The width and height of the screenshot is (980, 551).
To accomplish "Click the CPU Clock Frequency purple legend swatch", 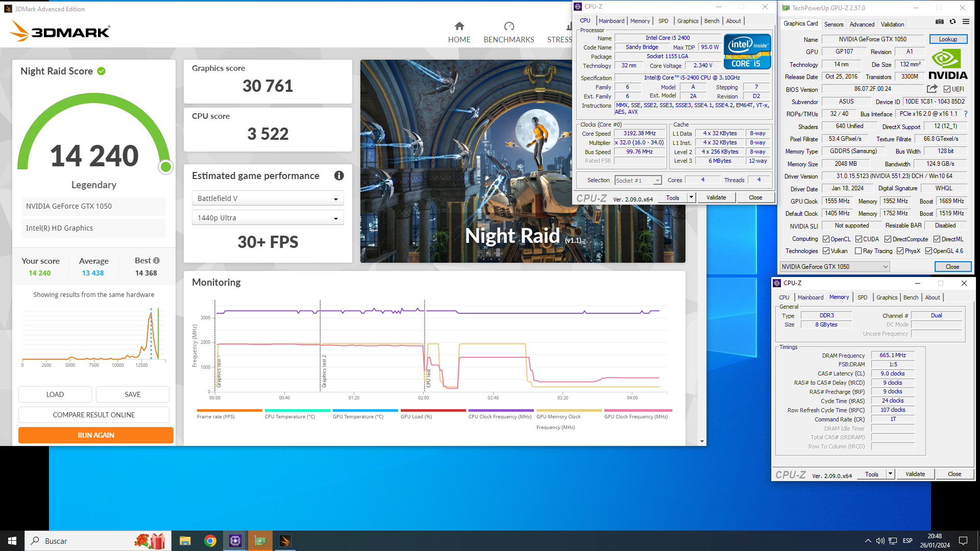I will 501,410.
